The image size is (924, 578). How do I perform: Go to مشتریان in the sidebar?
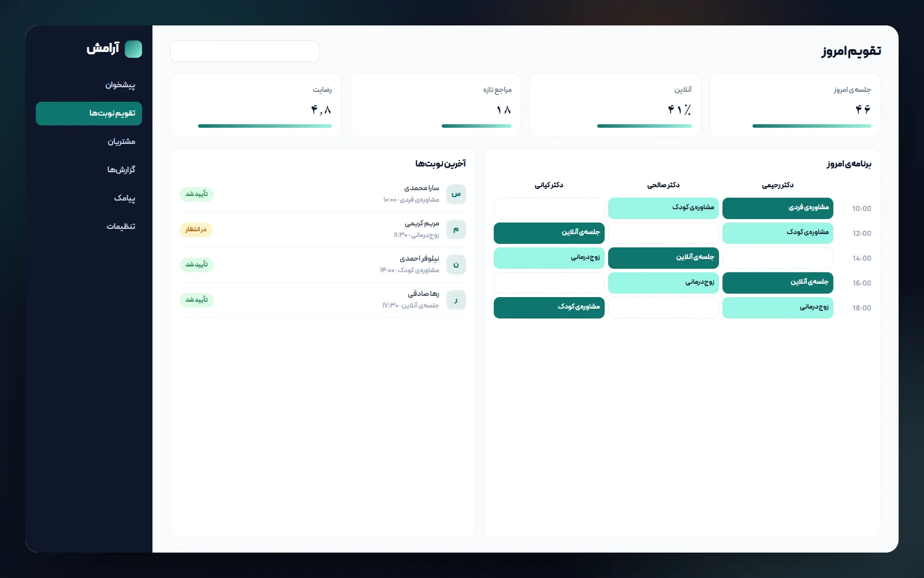[89, 142]
